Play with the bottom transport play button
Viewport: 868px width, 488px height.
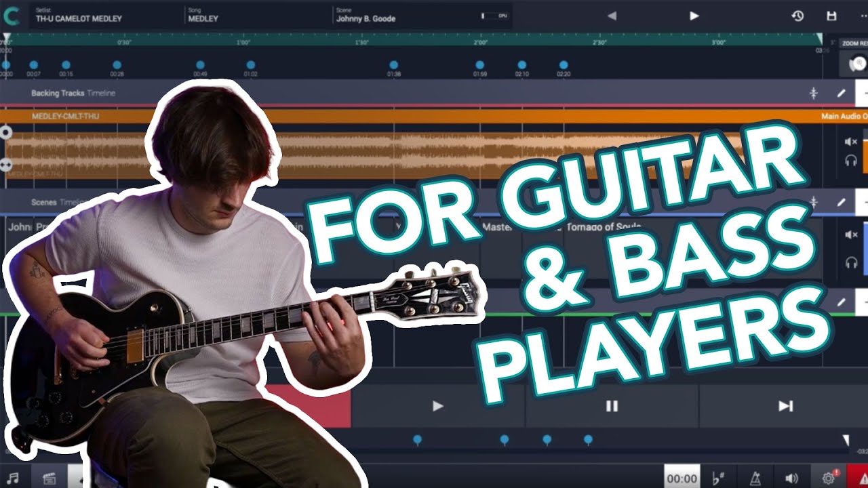coord(438,406)
